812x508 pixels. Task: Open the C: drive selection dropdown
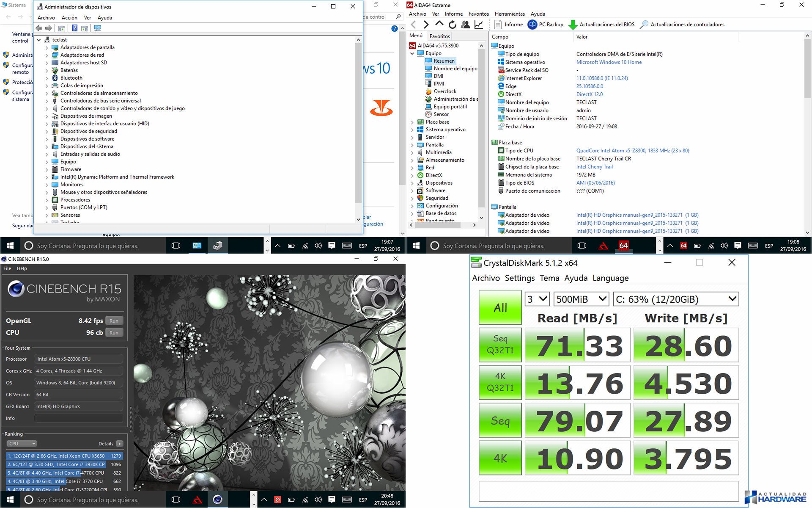pyautogui.click(x=675, y=299)
